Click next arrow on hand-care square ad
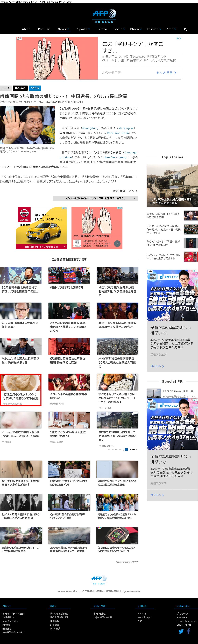Viewport: 198px width, 644px height. 117,244
